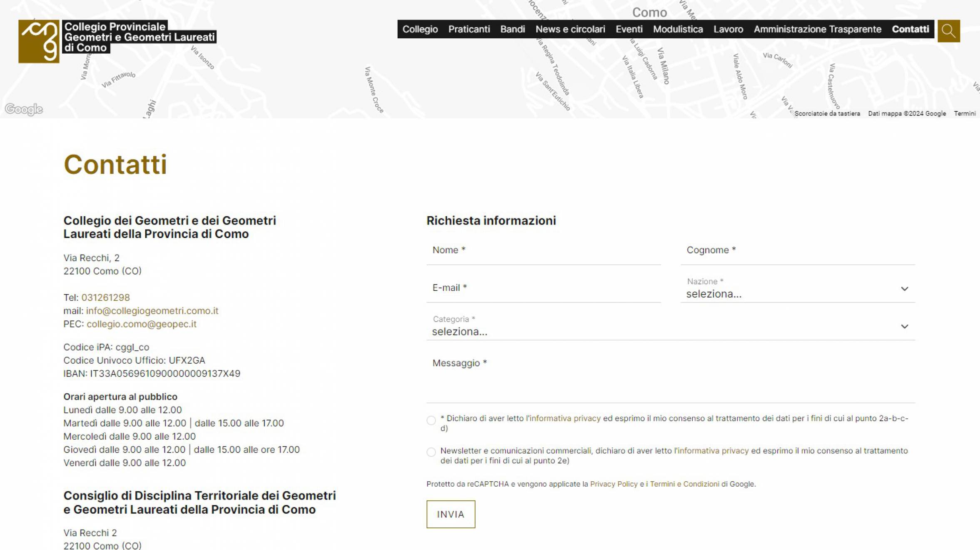980x550 pixels.
Task: Click Scorciatoie da tastiera on map
Action: point(827,113)
